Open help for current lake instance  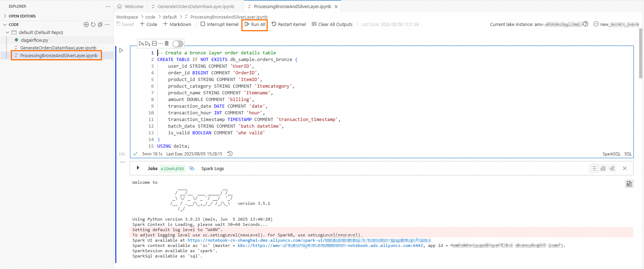click(585, 24)
